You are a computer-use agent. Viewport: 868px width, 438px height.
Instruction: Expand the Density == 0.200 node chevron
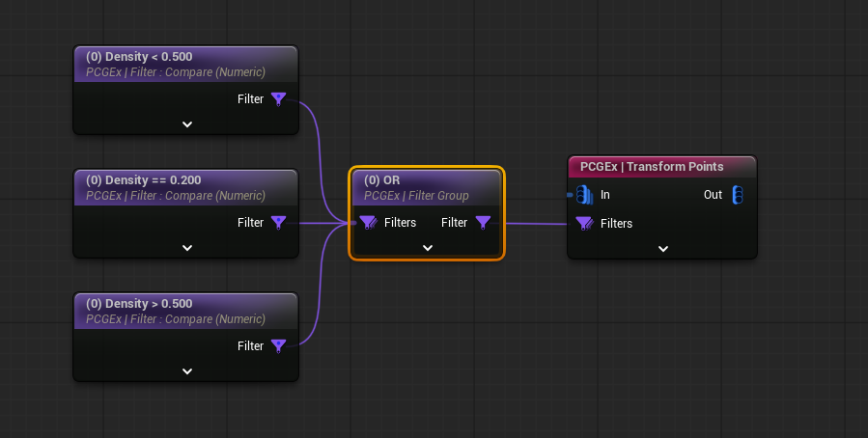tap(187, 248)
